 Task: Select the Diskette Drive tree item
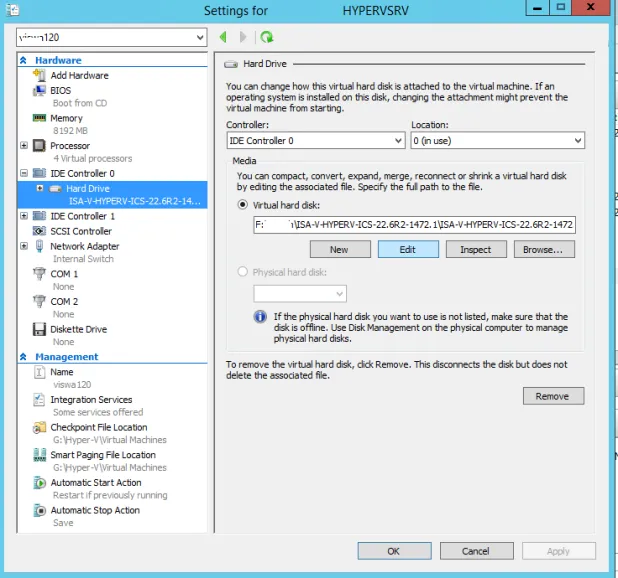pos(78,329)
